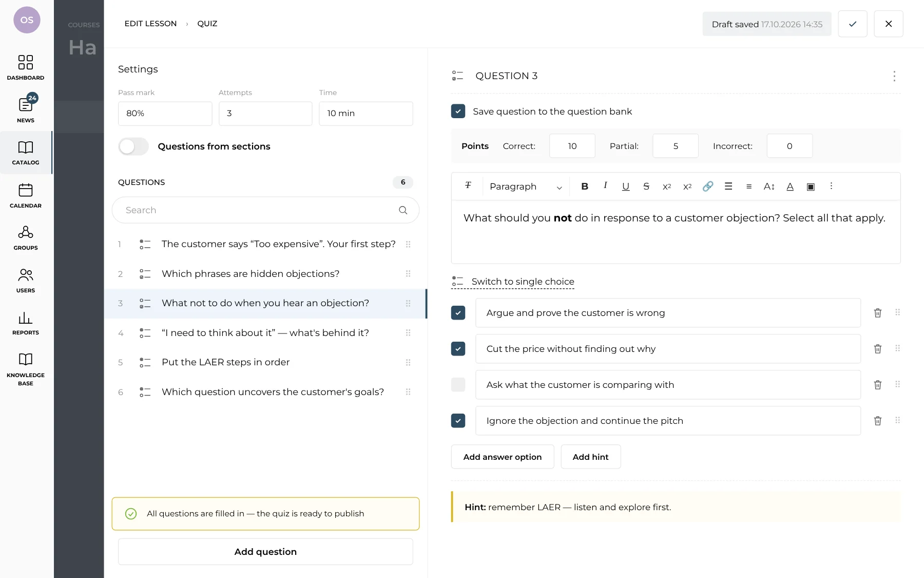Click the Correct points field
924x578 pixels.
click(572, 146)
